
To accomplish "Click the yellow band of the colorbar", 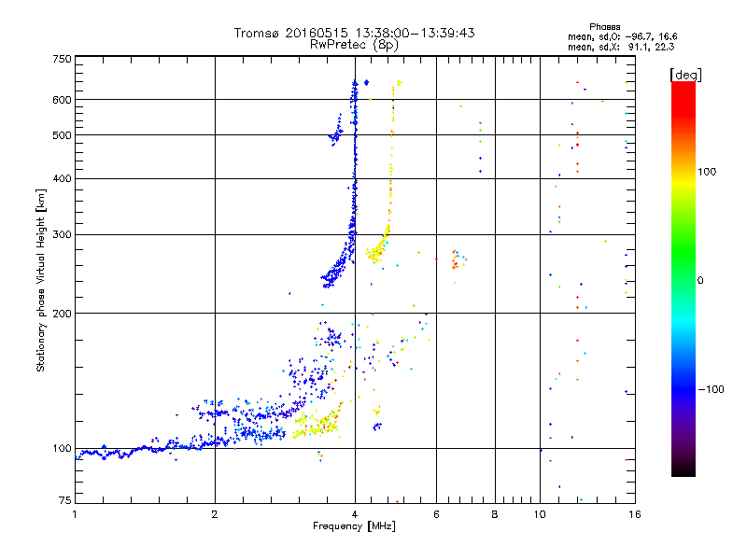I will (684, 183).
